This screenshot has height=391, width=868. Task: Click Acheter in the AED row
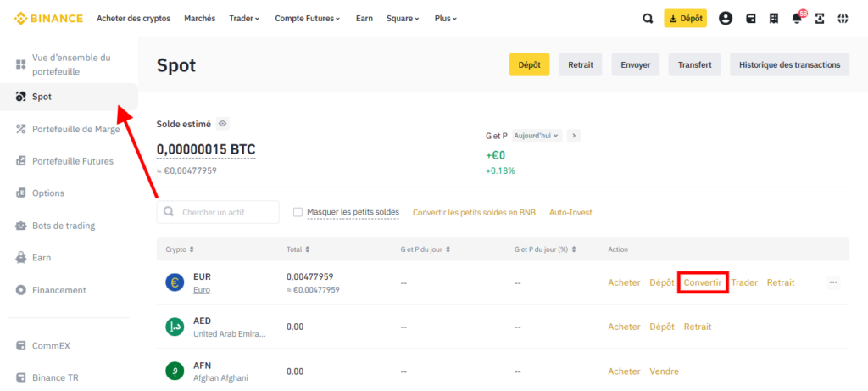[x=624, y=327]
